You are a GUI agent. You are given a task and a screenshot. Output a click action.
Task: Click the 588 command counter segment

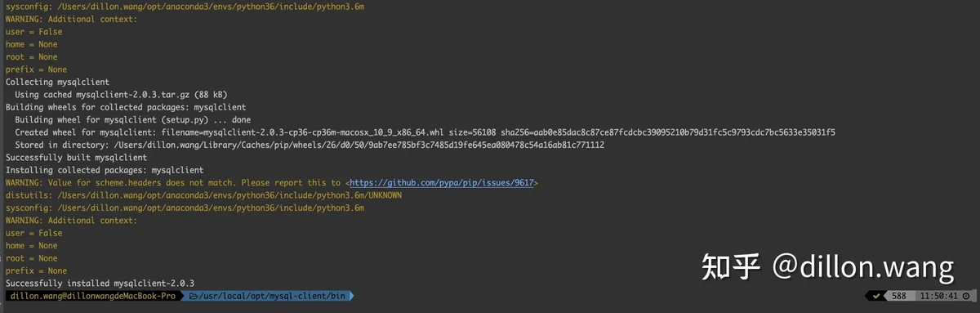click(898, 296)
